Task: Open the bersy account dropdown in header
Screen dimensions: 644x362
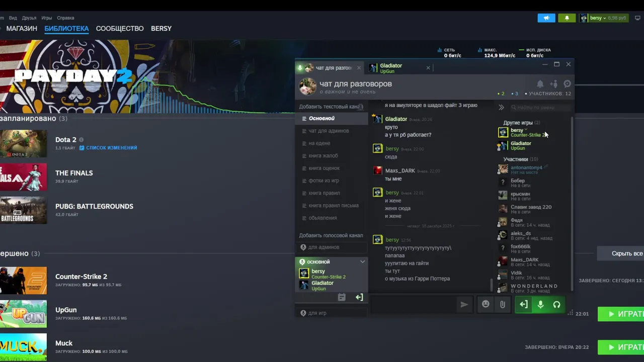Action: [604, 18]
